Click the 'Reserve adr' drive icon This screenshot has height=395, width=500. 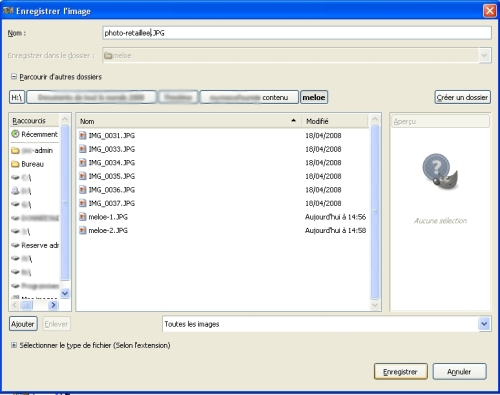[x=15, y=245]
